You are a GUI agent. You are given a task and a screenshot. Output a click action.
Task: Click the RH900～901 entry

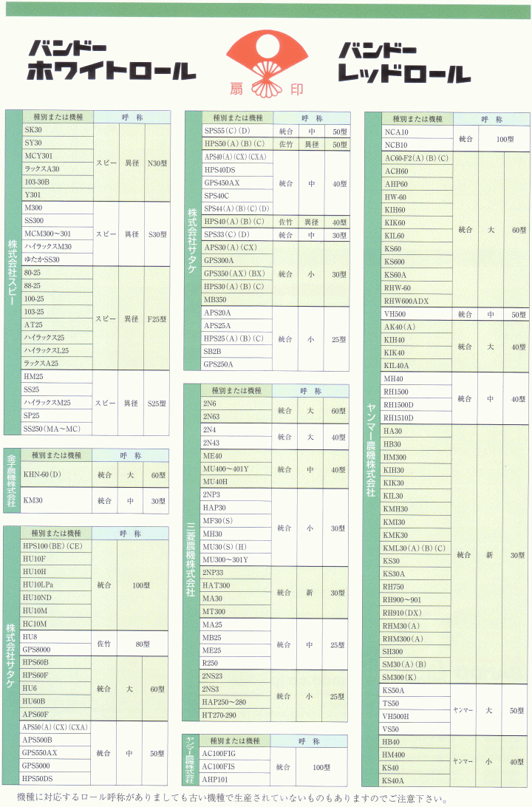coord(416,599)
